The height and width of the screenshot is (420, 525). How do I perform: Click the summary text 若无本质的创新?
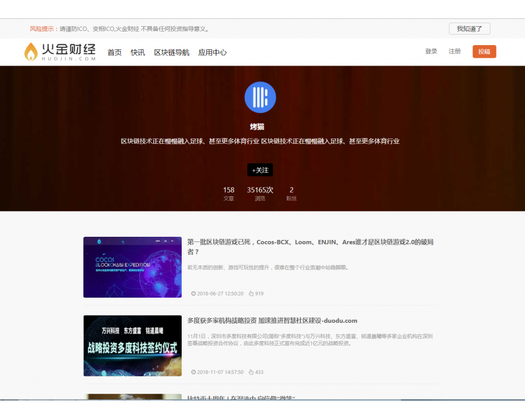point(268,267)
